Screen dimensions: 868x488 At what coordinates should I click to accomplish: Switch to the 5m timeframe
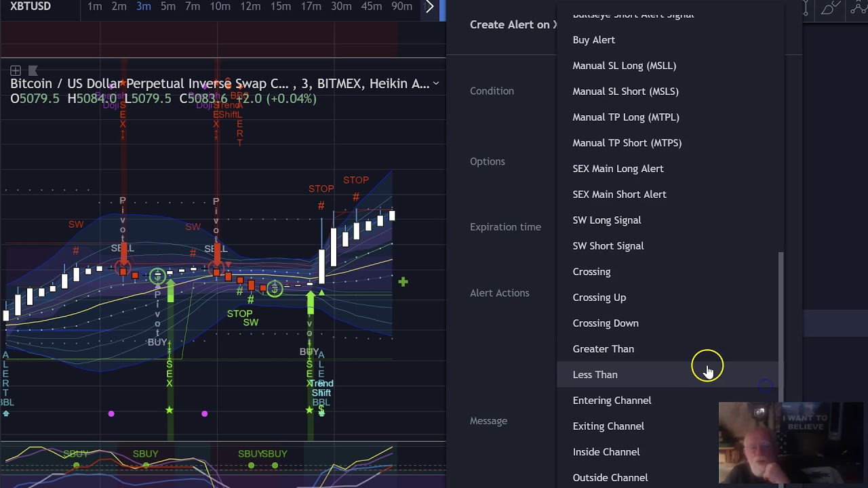point(168,7)
